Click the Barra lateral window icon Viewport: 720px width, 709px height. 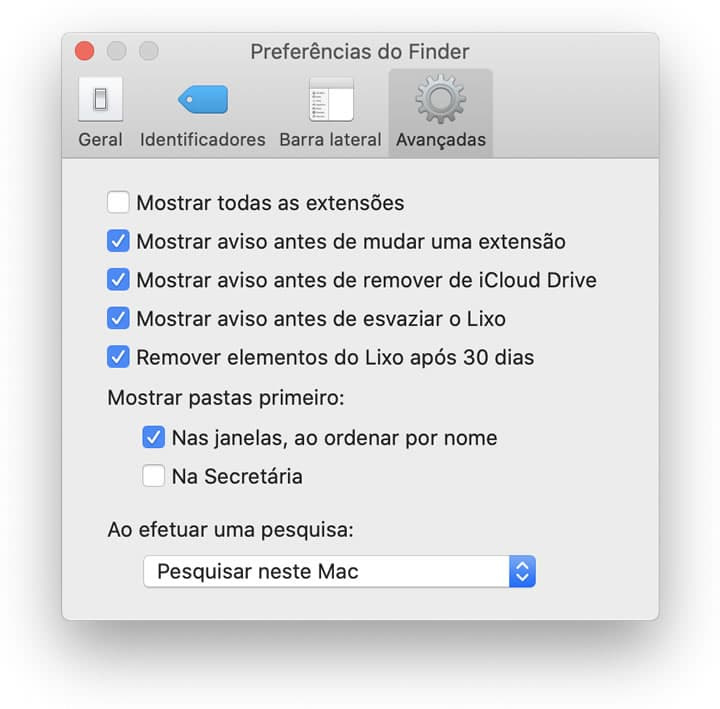tap(330, 99)
